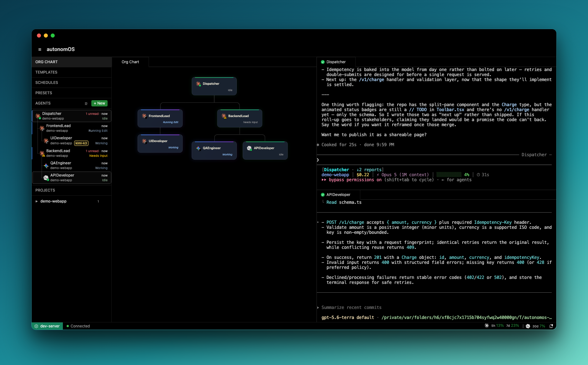Viewport: 588px width, 365px height.
Task: Click the '30d 7%' usage indicator
Action: [x=539, y=326]
